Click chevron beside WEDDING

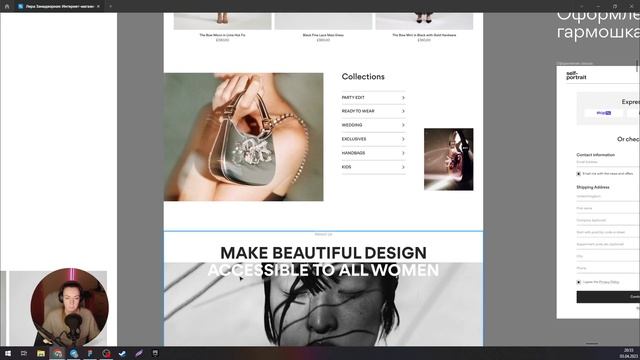(x=403, y=125)
